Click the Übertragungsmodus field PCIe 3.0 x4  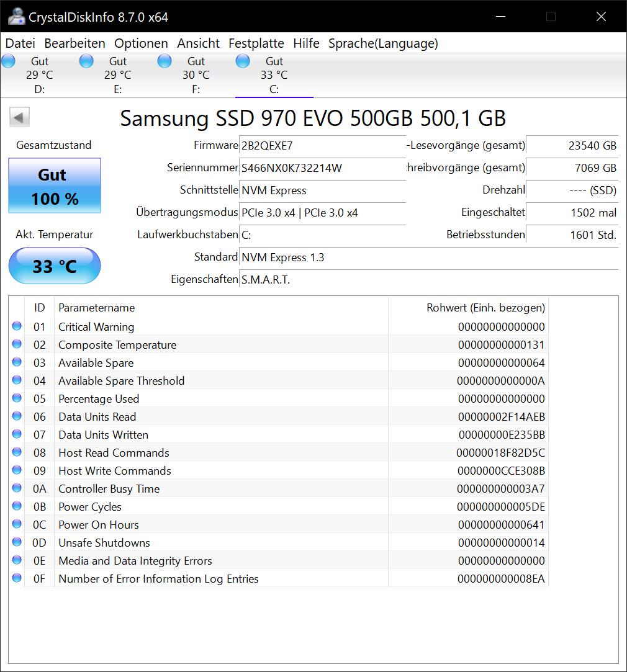322,213
